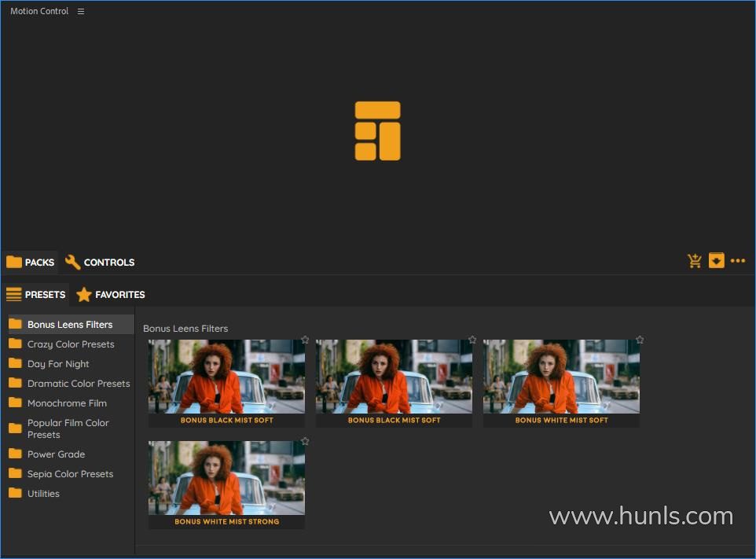Select the Presets tab

[35, 295]
